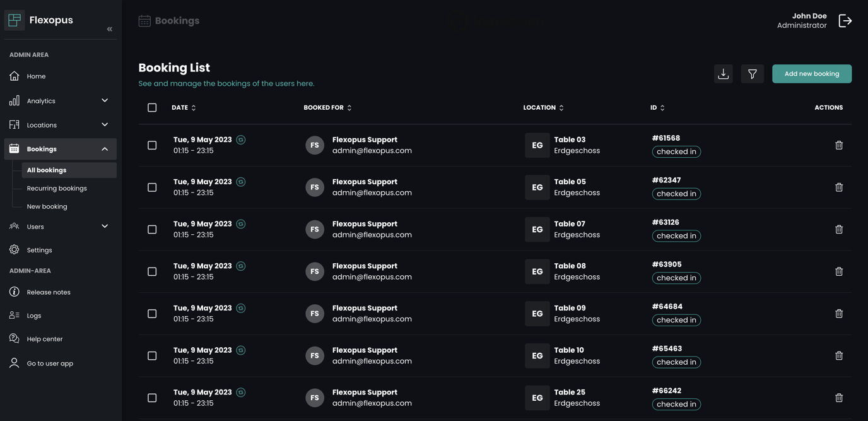Check the Table 03 booking checkbox
868x421 pixels.
[x=152, y=145]
